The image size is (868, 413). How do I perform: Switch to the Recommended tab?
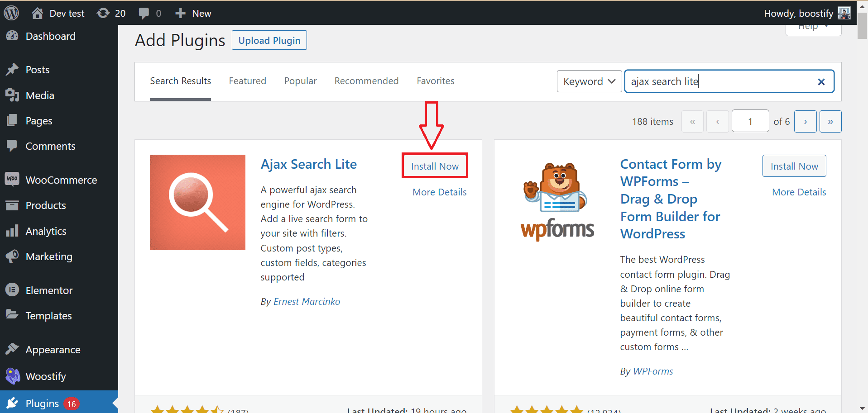(366, 81)
